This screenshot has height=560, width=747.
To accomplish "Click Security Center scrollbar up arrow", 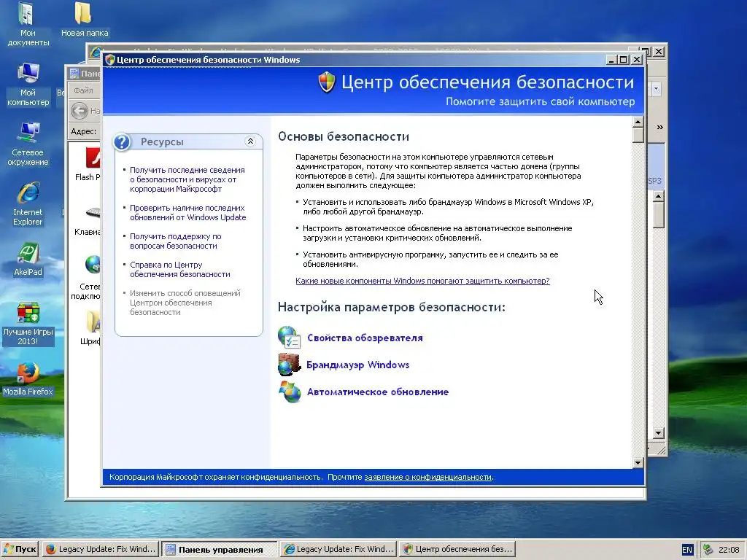I will tap(638, 122).
